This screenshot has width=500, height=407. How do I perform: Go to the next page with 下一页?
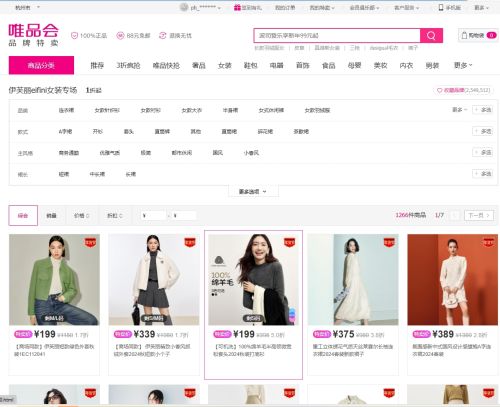coord(479,215)
